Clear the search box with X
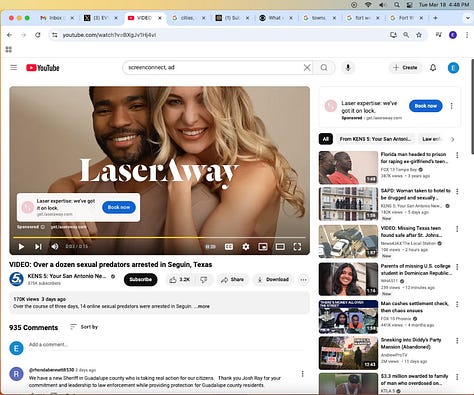Image resolution: width=474 pixels, height=395 pixels. [307, 68]
